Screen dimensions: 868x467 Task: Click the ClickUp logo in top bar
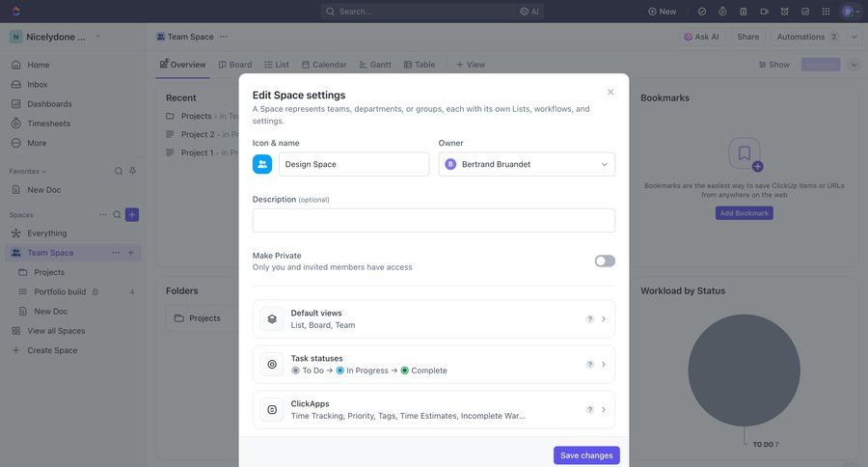15,11
